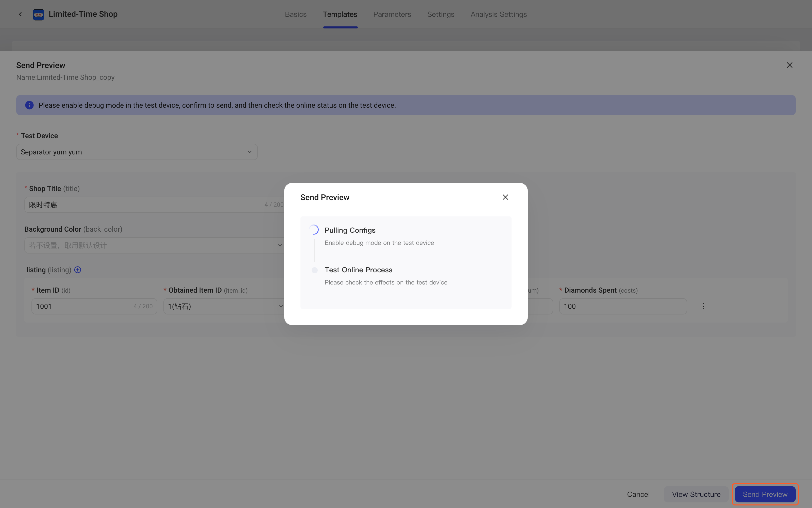
Task: Expand the Background Color dropdown
Action: tap(154, 245)
